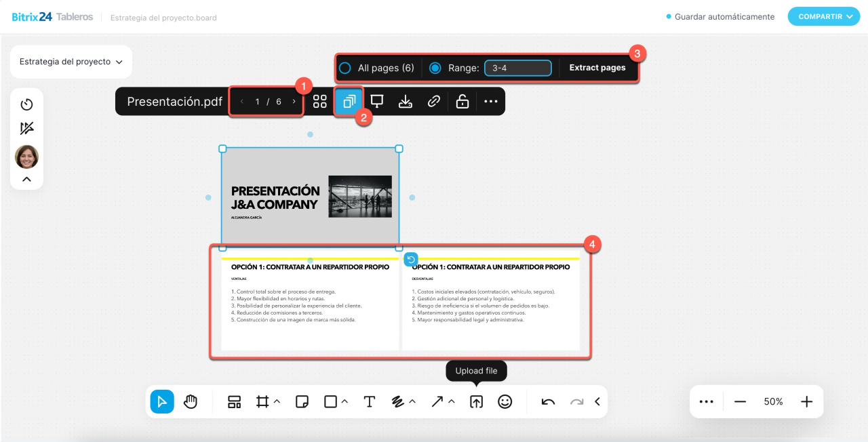Open the timer icon in left panel

pos(27,104)
